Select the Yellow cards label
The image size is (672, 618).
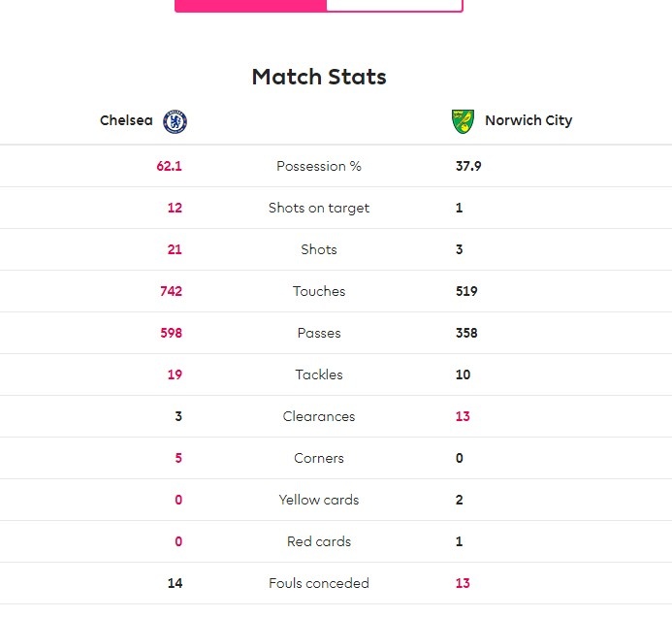coord(319,500)
